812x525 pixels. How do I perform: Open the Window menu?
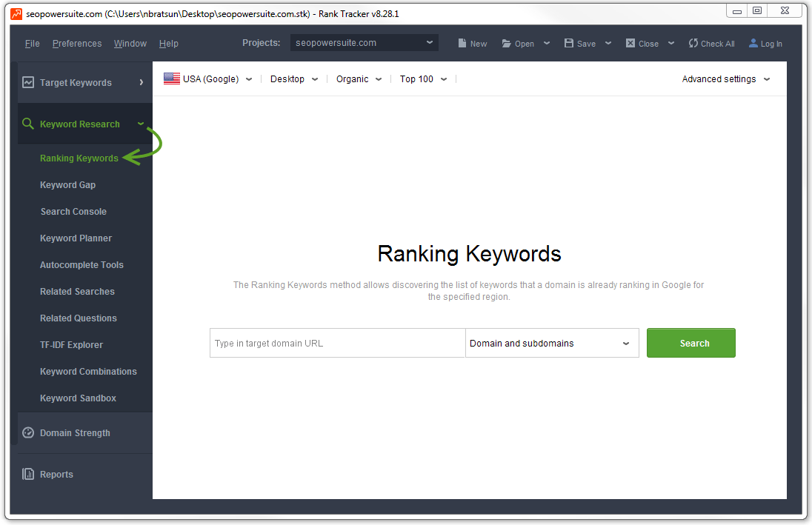130,44
